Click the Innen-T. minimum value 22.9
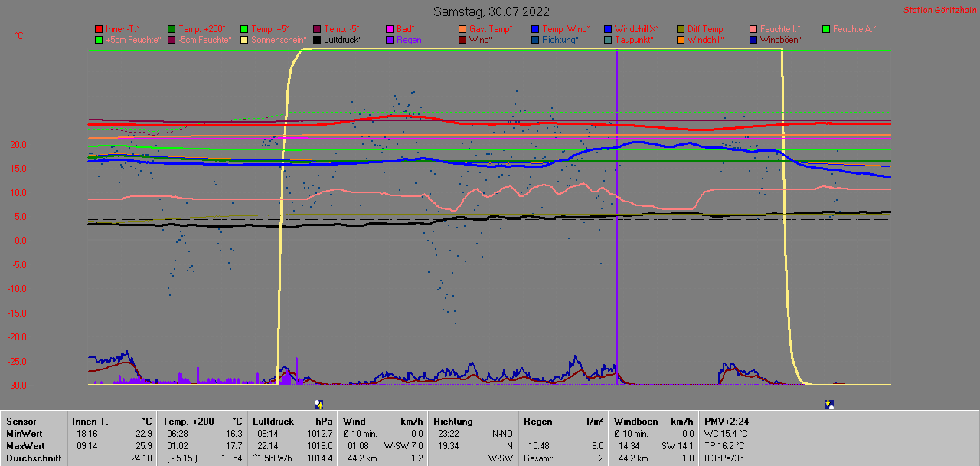980x466 pixels. pyautogui.click(x=143, y=434)
